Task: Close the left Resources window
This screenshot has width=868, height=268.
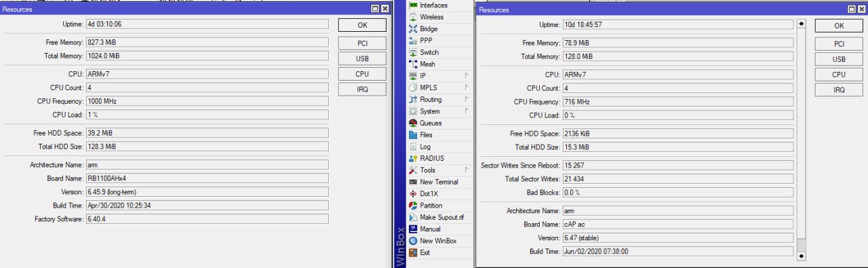Action: 385,9
